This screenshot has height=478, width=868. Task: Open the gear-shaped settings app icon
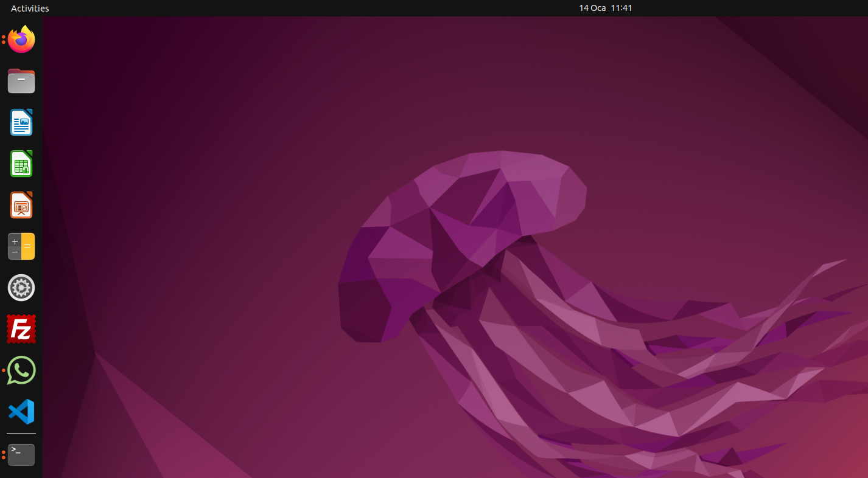coord(21,288)
